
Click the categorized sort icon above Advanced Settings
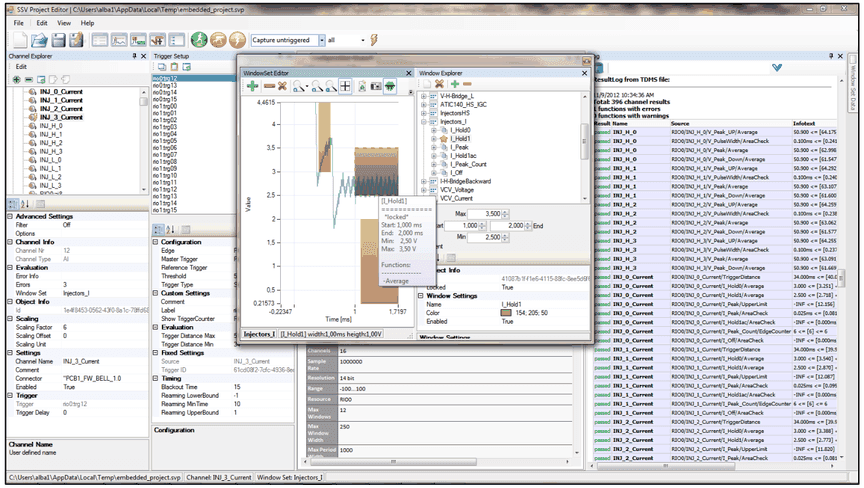click(x=13, y=204)
